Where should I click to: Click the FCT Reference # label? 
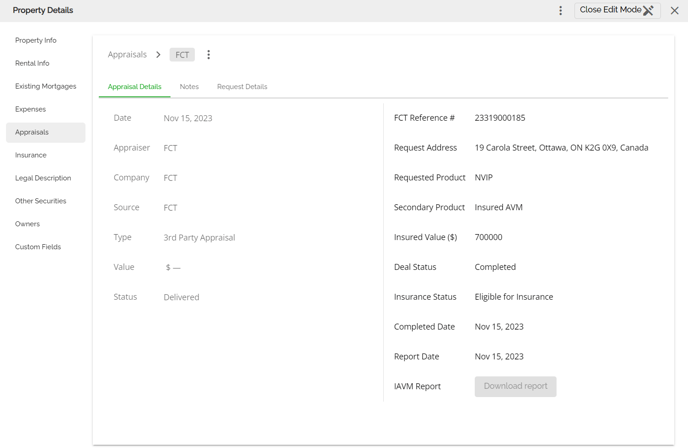coord(424,118)
